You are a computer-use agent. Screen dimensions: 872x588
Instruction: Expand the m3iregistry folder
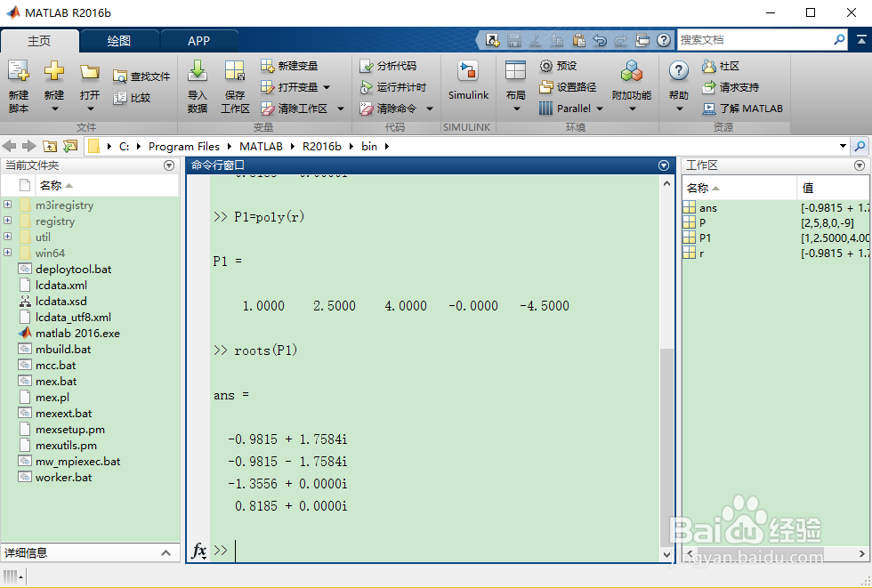[7, 205]
